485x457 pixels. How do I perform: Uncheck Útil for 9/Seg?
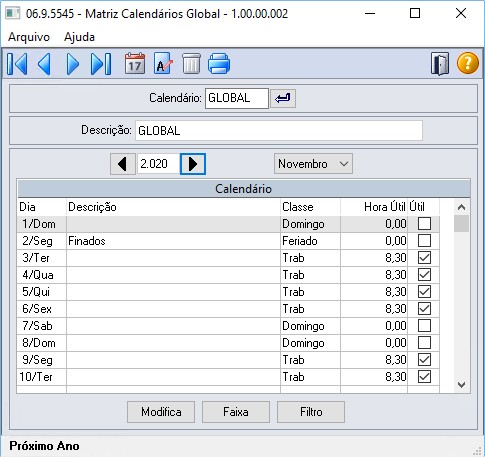point(424,360)
